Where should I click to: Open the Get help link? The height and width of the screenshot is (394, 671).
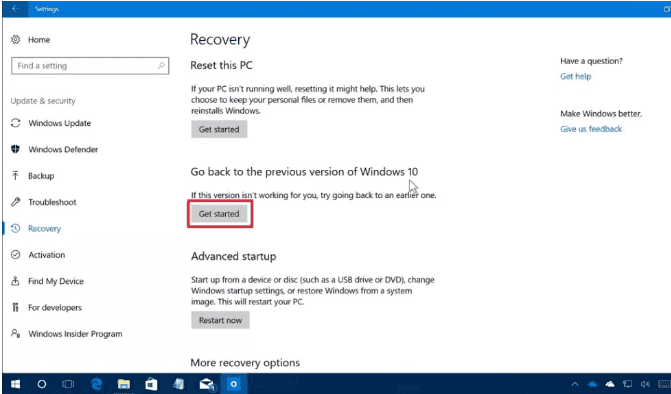click(576, 77)
